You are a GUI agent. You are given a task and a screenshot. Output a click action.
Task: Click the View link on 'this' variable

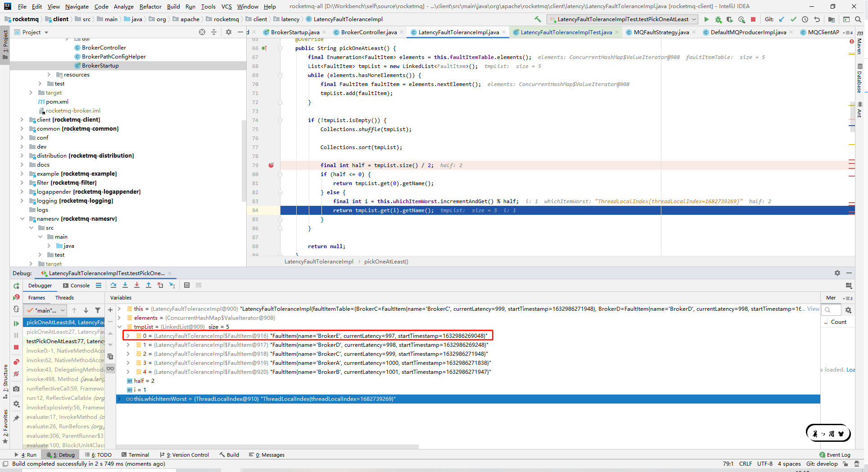813,309
